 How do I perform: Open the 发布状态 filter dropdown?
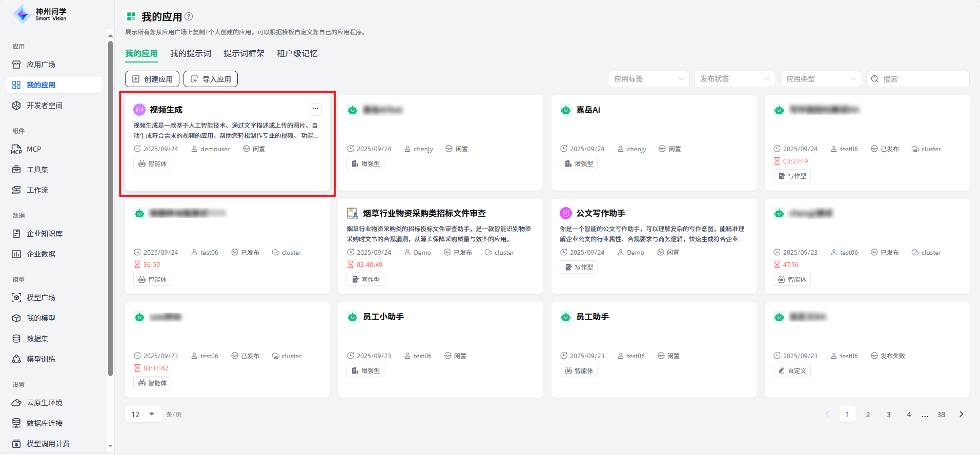[x=734, y=79]
